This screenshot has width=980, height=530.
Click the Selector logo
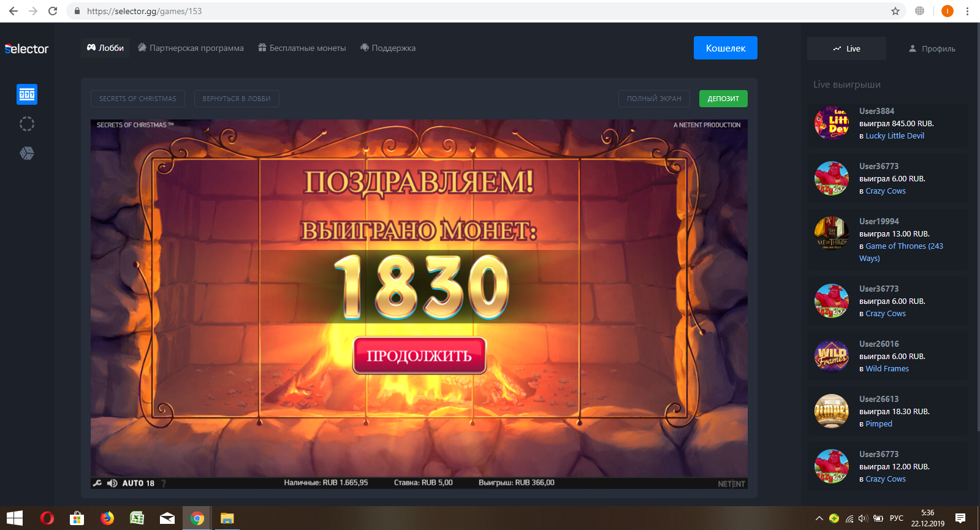tap(26, 48)
